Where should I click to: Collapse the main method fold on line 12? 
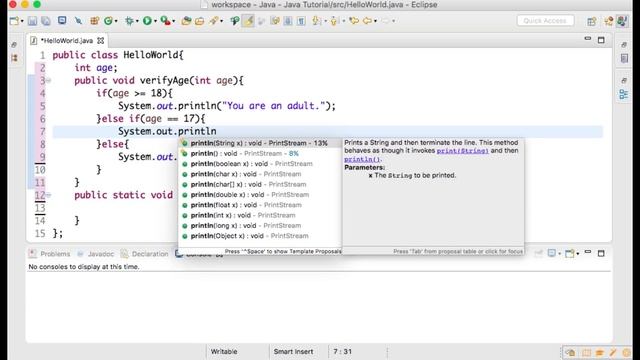pyautogui.click(x=48, y=195)
